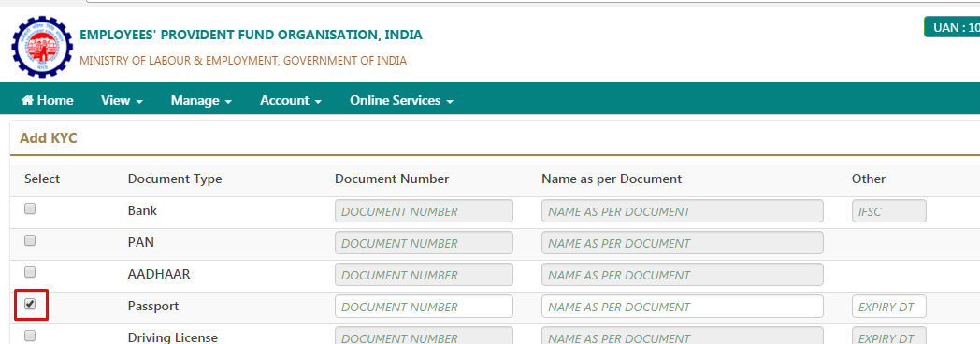
Task: Click Passport document number field
Action: point(424,307)
